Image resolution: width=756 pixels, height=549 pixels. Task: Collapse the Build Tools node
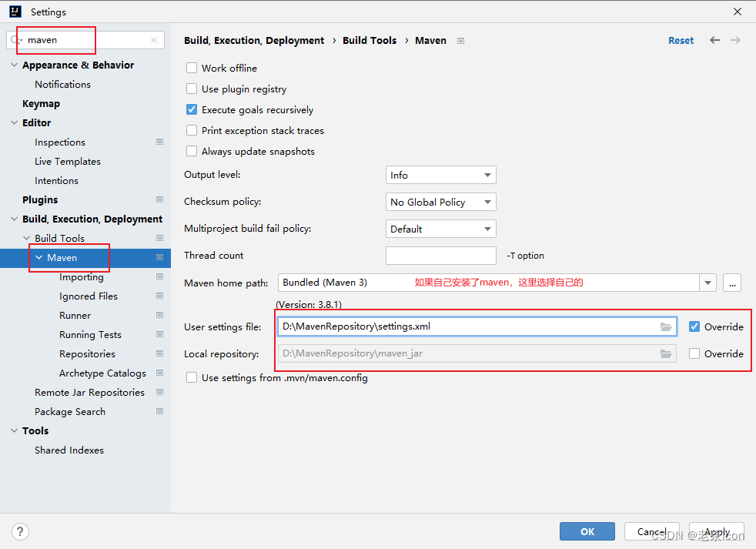(26, 239)
